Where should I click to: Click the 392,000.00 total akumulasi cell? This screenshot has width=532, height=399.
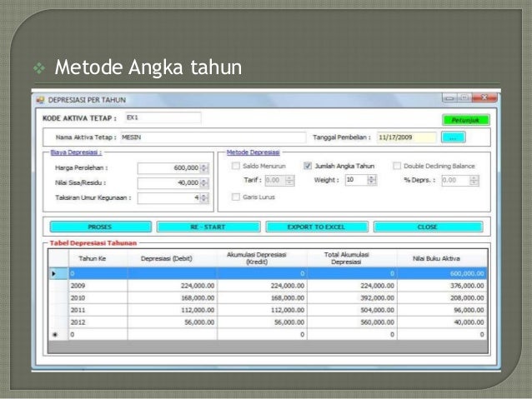352,298
